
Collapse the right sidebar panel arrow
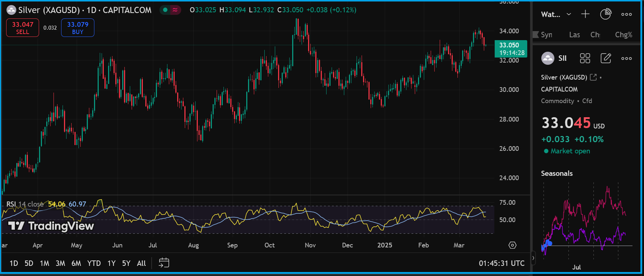coord(533,258)
